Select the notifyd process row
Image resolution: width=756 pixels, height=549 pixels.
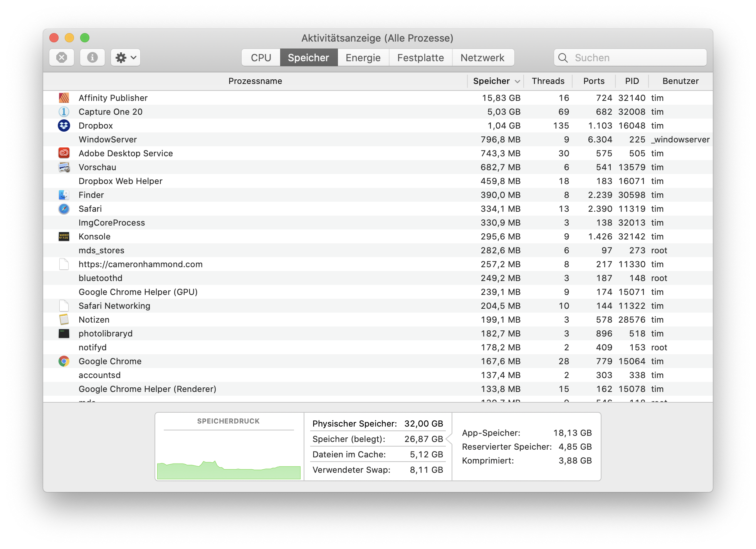378,347
